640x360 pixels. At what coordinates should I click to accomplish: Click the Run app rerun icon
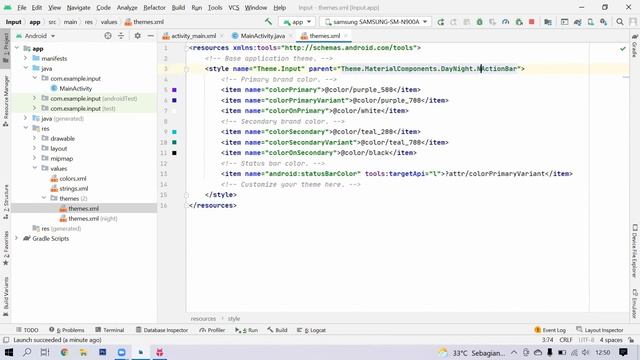pos(440,22)
